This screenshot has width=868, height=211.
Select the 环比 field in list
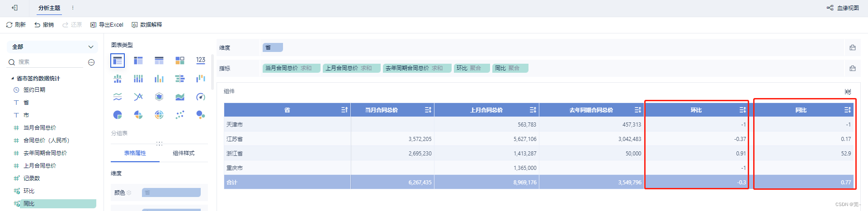click(29, 191)
